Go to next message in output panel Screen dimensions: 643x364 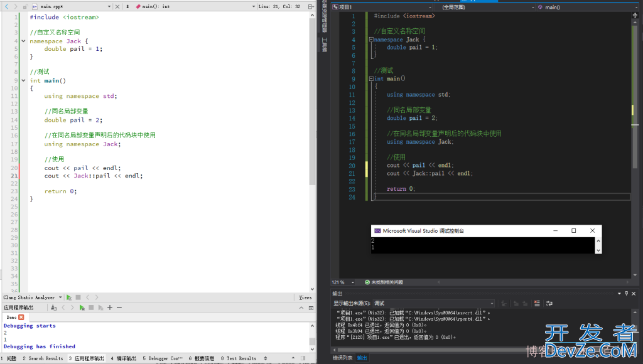(x=525, y=303)
